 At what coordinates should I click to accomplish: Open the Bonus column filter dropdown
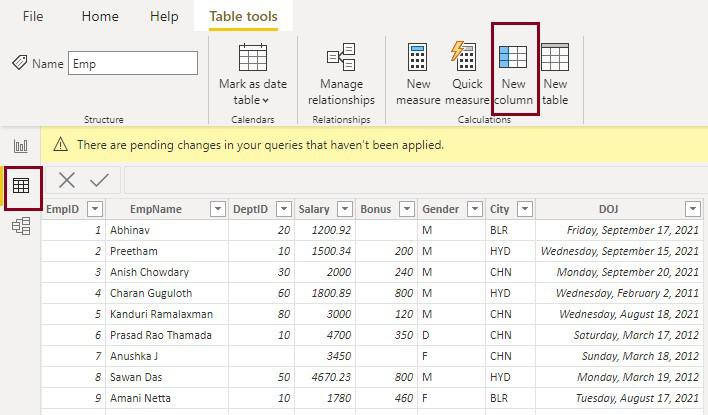407,209
